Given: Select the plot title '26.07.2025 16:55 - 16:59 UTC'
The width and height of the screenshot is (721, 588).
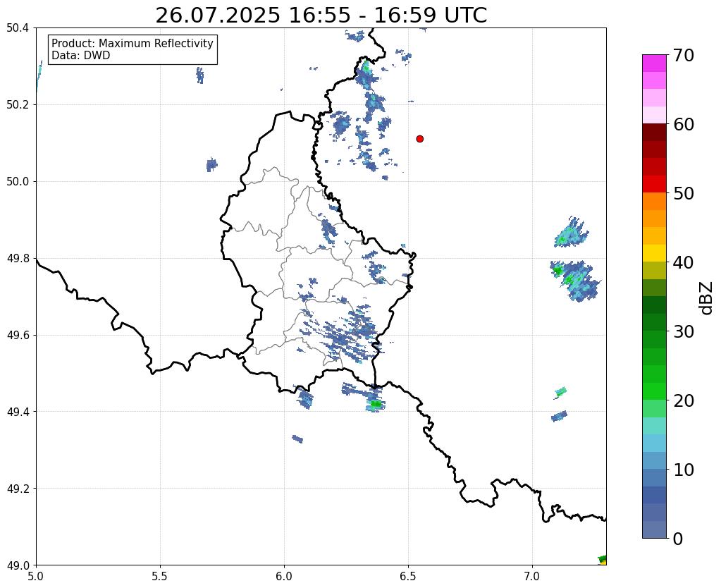Looking at the screenshot, I should (x=321, y=16).
